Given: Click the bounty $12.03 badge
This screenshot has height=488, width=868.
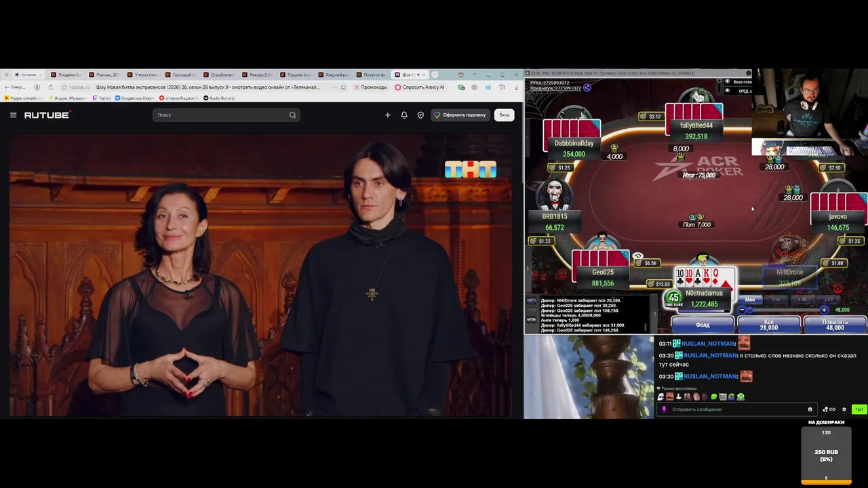Looking at the screenshot, I should [x=659, y=284].
